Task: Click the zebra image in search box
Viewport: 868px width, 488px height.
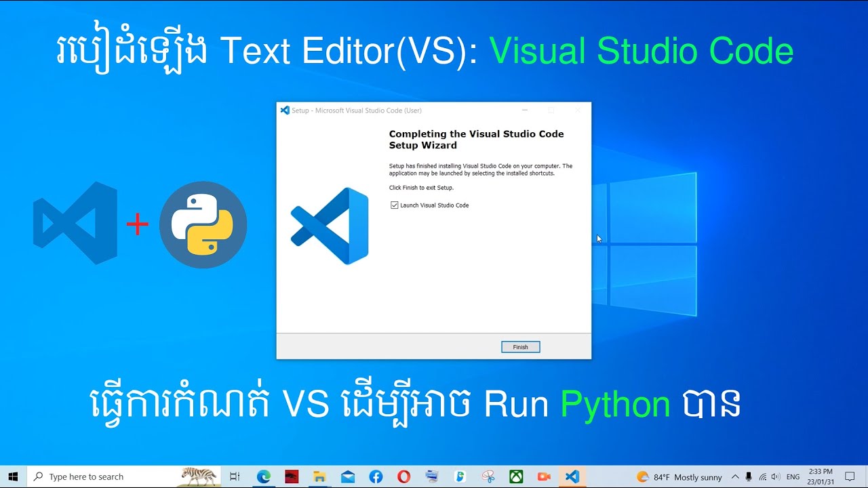Action: pos(200,477)
